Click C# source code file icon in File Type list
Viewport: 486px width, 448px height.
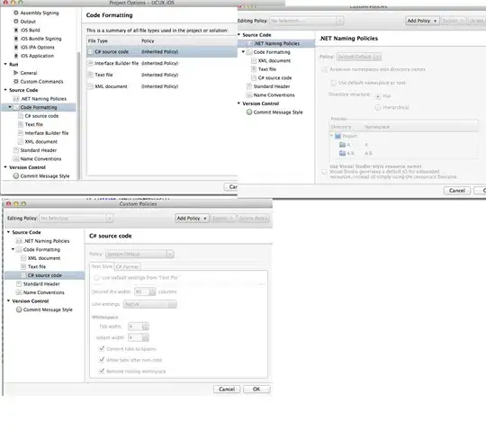(90, 52)
